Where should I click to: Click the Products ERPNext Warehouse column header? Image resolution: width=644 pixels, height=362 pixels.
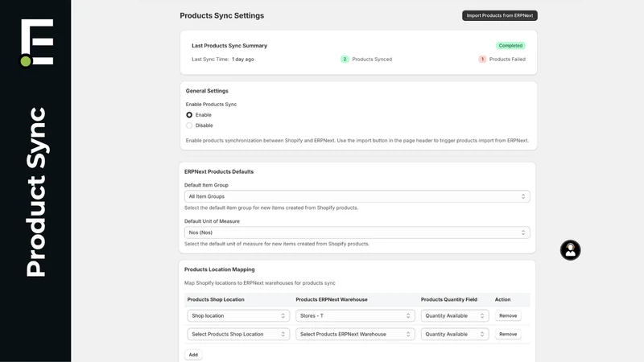pyautogui.click(x=332, y=299)
